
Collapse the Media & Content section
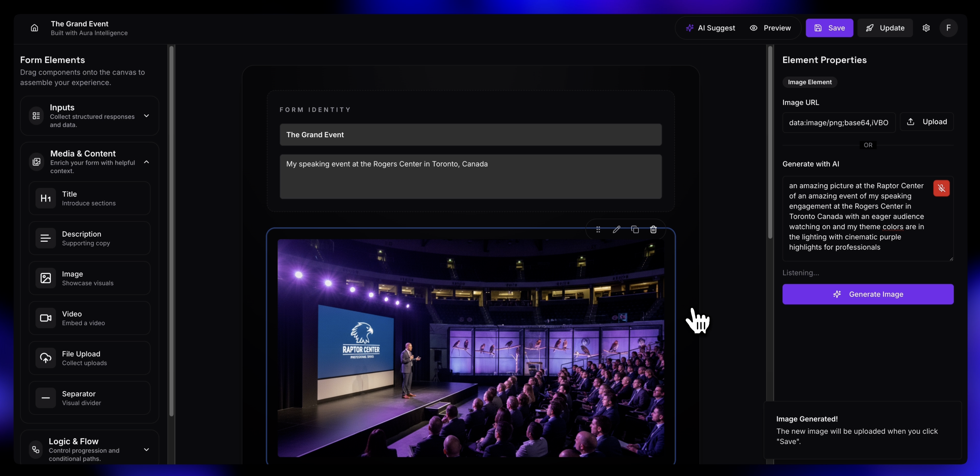146,162
